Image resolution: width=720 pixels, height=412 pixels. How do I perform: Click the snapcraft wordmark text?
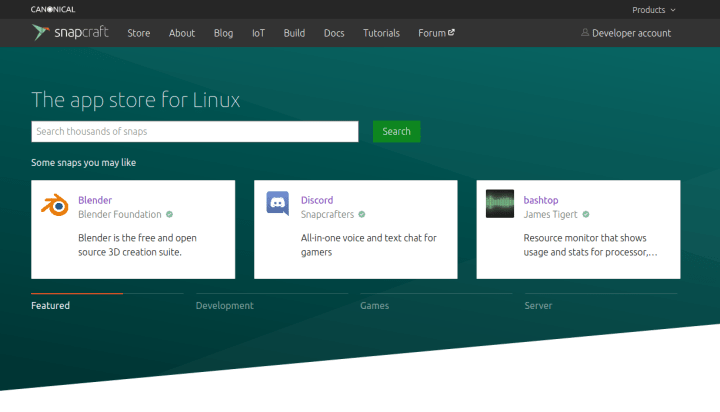pyautogui.click(x=81, y=33)
